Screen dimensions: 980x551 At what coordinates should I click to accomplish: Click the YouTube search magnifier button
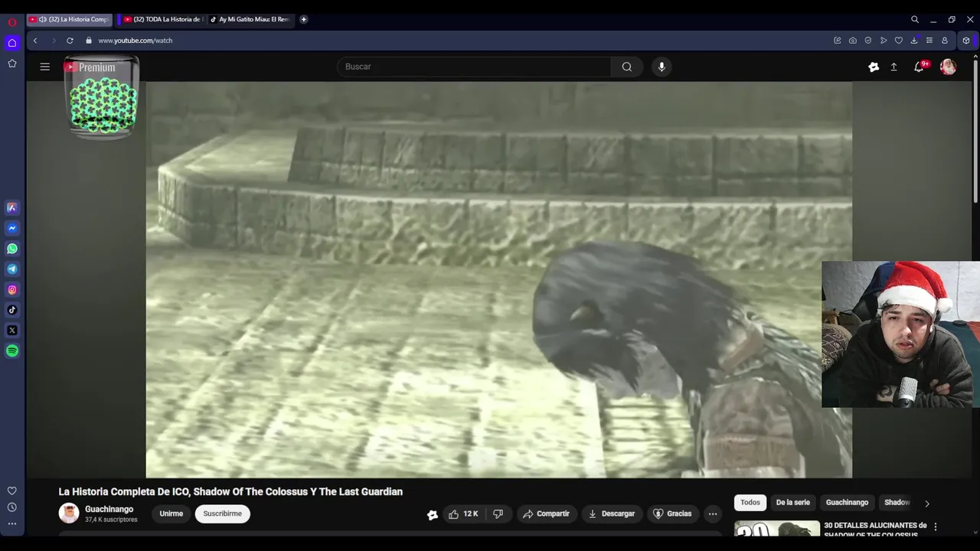pyautogui.click(x=627, y=67)
